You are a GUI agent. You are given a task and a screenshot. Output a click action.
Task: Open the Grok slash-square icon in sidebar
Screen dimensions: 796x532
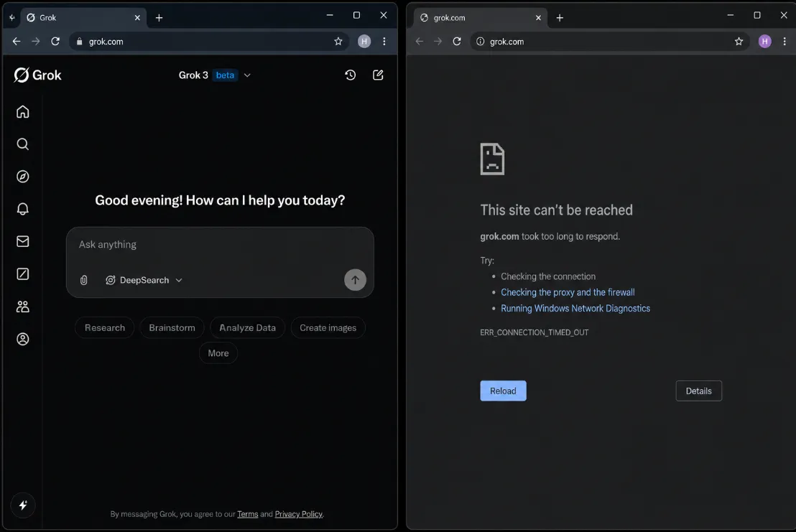tap(22, 274)
